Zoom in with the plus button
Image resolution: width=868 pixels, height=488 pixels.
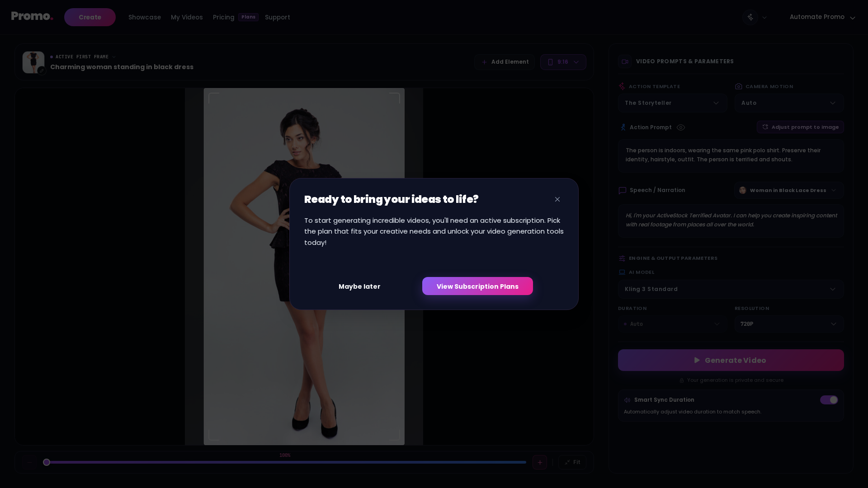(540, 462)
